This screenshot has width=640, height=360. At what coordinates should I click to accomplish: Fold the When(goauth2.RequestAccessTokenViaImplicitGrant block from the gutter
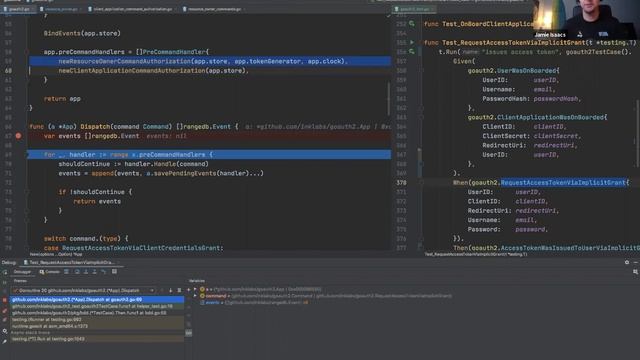[x=421, y=182]
